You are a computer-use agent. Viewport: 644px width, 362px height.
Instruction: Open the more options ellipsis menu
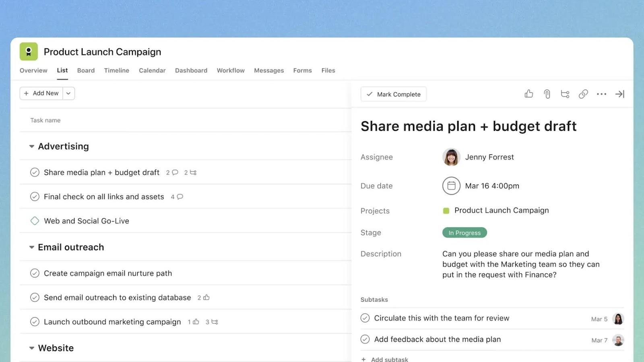tap(601, 94)
